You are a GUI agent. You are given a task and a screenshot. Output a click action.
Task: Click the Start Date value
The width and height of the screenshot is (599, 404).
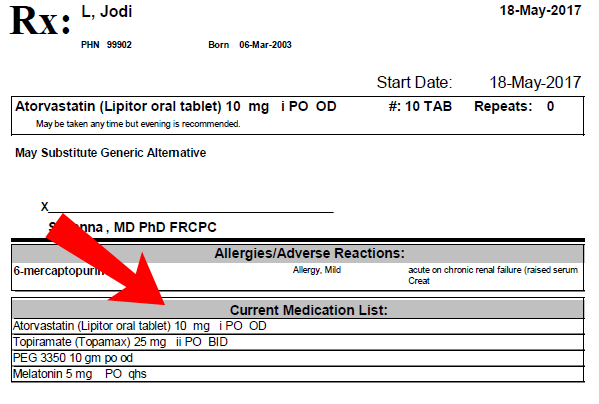coord(535,82)
